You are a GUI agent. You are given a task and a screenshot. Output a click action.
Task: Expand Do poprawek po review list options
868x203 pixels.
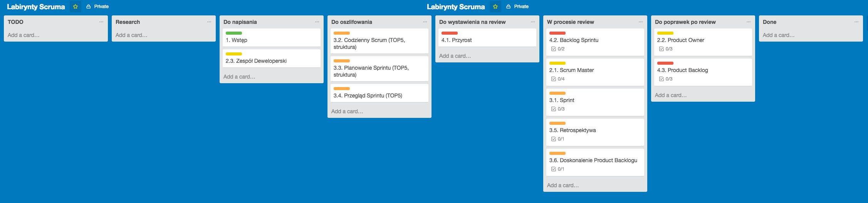click(748, 22)
